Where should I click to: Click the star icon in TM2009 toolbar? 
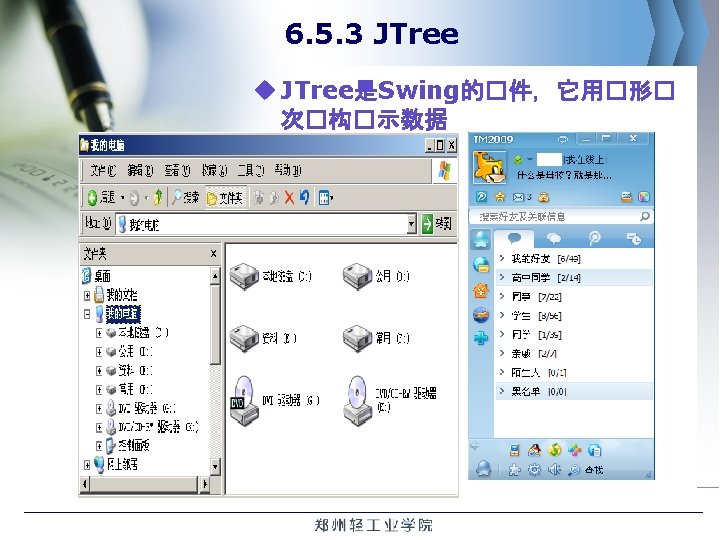[499, 197]
